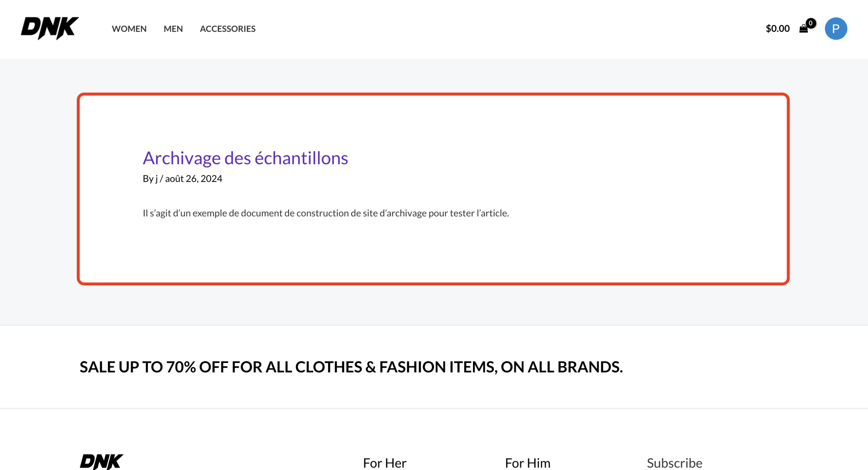Screen dimensions: 868x470
Task: Click the footer DNK logo
Action: [101, 462]
